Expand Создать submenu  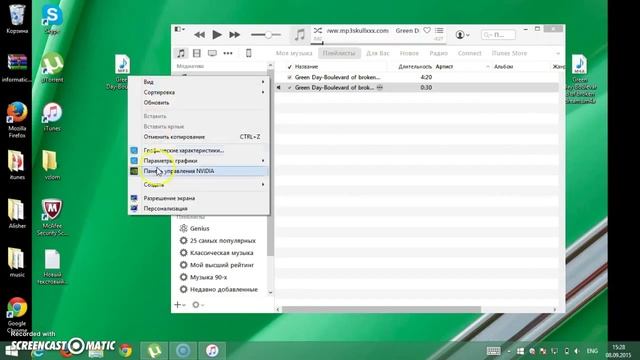tap(199, 184)
